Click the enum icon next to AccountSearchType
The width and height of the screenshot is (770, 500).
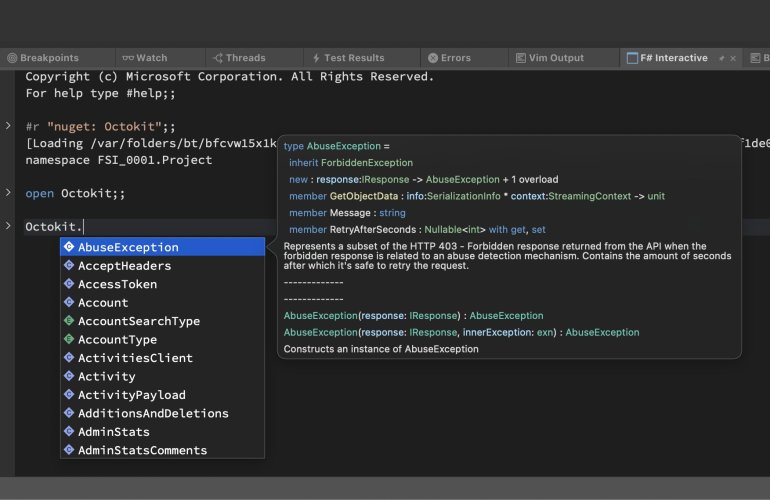[x=69, y=321]
